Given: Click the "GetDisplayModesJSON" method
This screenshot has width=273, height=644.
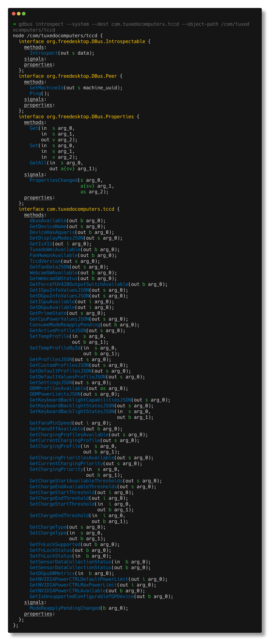Looking at the screenshot, I should 57,238.
